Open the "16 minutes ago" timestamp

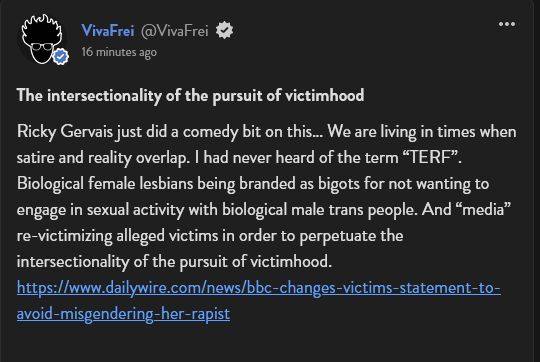click(x=119, y=52)
